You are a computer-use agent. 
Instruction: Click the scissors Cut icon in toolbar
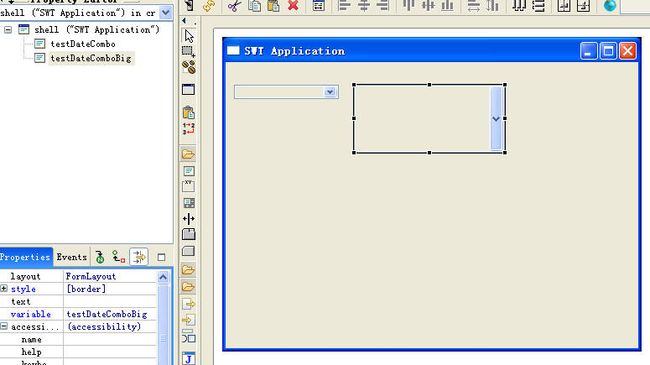click(234, 6)
